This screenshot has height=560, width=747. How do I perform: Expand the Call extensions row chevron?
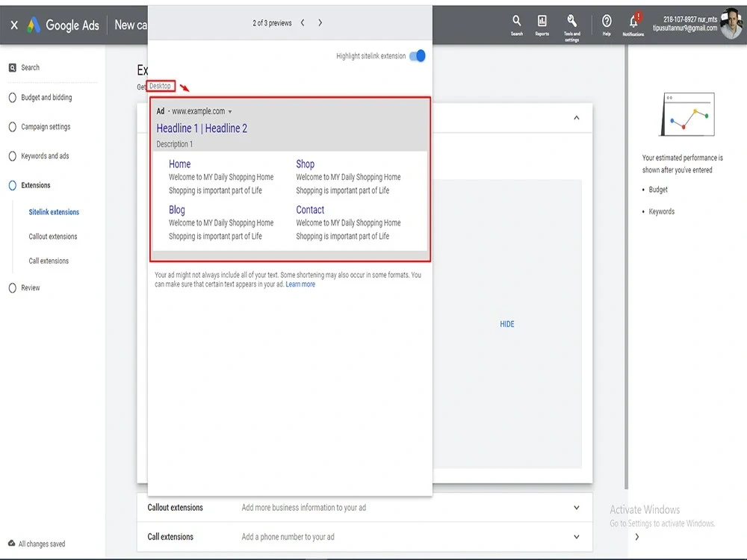[577, 537]
